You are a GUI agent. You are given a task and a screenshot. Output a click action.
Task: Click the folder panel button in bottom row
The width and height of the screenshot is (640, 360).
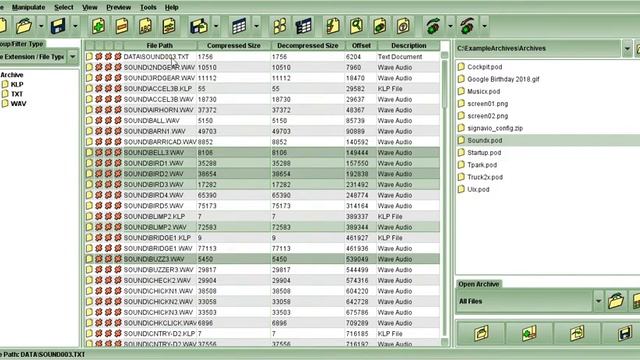pyautogui.click(x=481, y=333)
